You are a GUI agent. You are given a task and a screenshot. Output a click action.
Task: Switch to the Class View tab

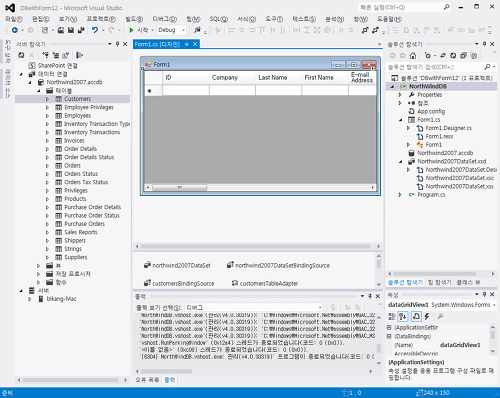click(468, 282)
